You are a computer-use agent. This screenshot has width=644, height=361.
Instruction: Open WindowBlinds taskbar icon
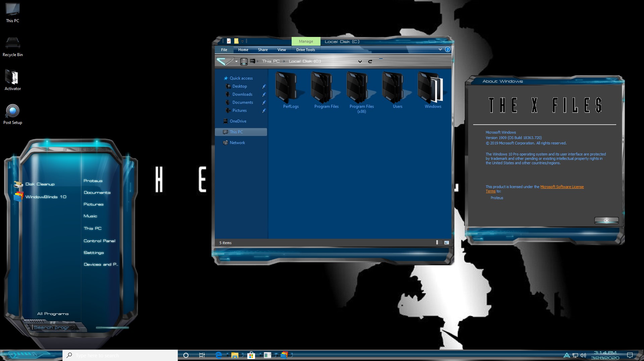coord(284,355)
